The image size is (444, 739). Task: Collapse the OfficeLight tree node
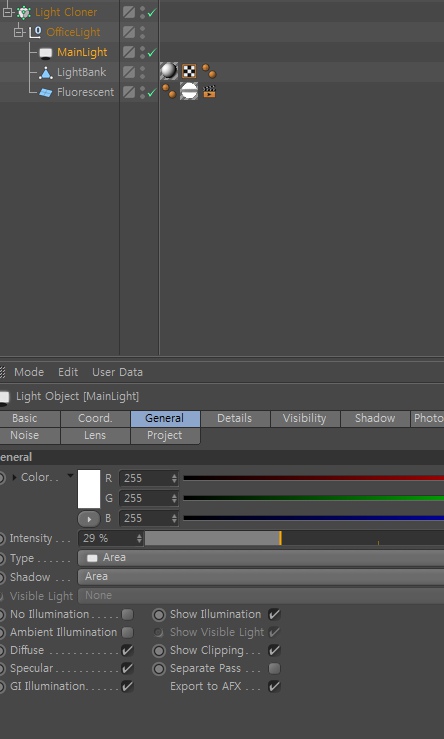(18, 33)
